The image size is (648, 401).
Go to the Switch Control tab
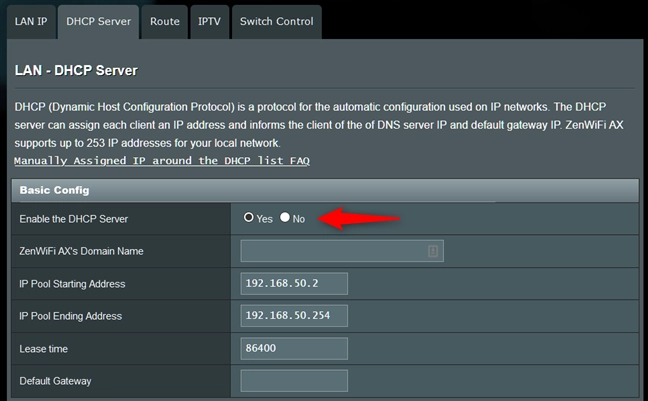276,22
